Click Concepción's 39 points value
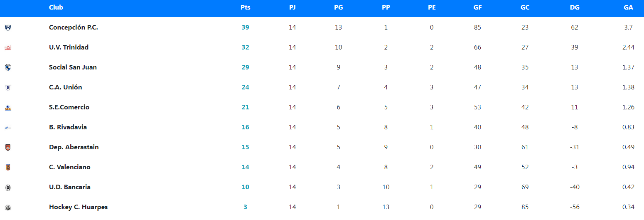The image size is (644, 220). [x=245, y=27]
